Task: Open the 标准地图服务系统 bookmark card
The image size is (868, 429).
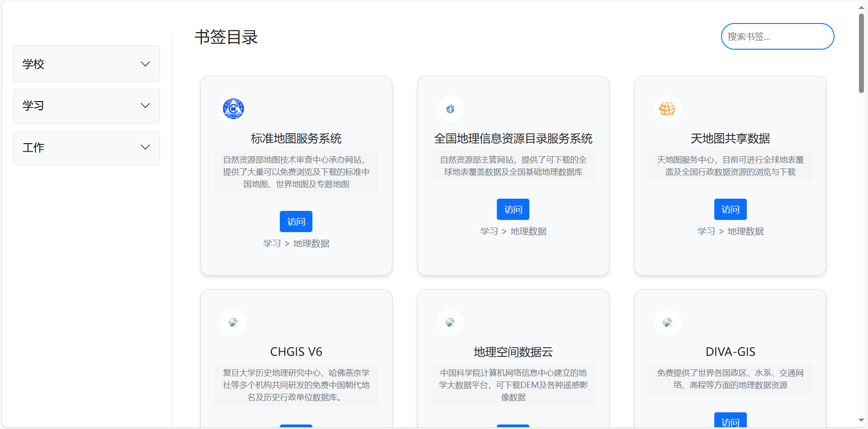Action: [296, 175]
